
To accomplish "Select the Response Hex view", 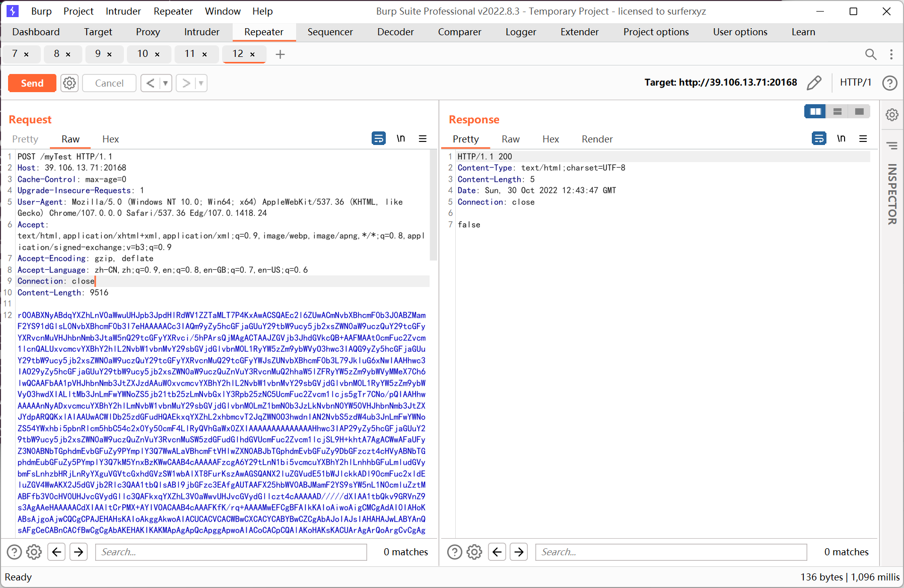I will click(x=551, y=139).
